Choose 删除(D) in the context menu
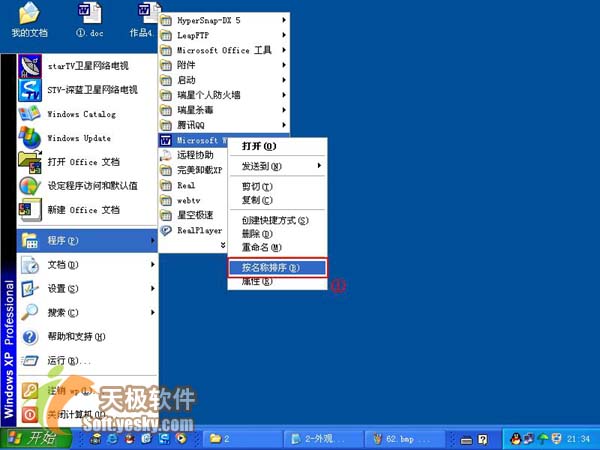This screenshot has width=600, height=450. point(277,234)
